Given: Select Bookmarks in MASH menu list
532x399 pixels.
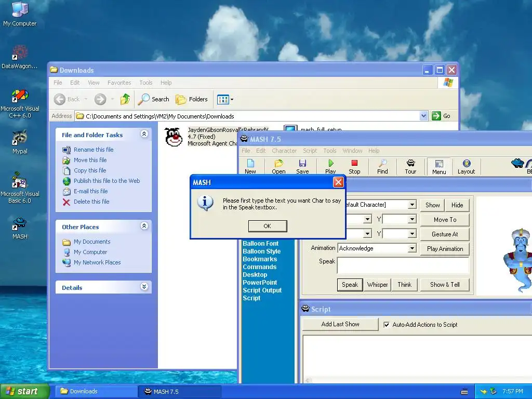Looking at the screenshot, I should [260, 259].
